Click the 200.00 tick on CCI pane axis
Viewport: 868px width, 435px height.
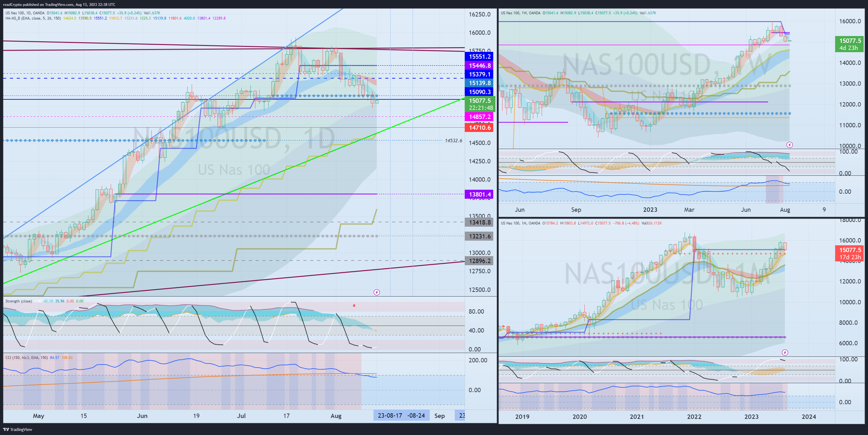(x=478, y=360)
